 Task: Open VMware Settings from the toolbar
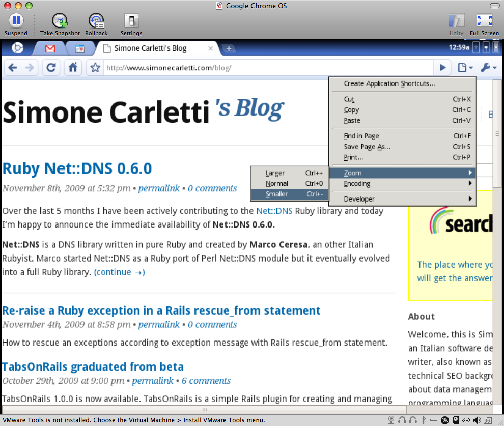coord(131,20)
